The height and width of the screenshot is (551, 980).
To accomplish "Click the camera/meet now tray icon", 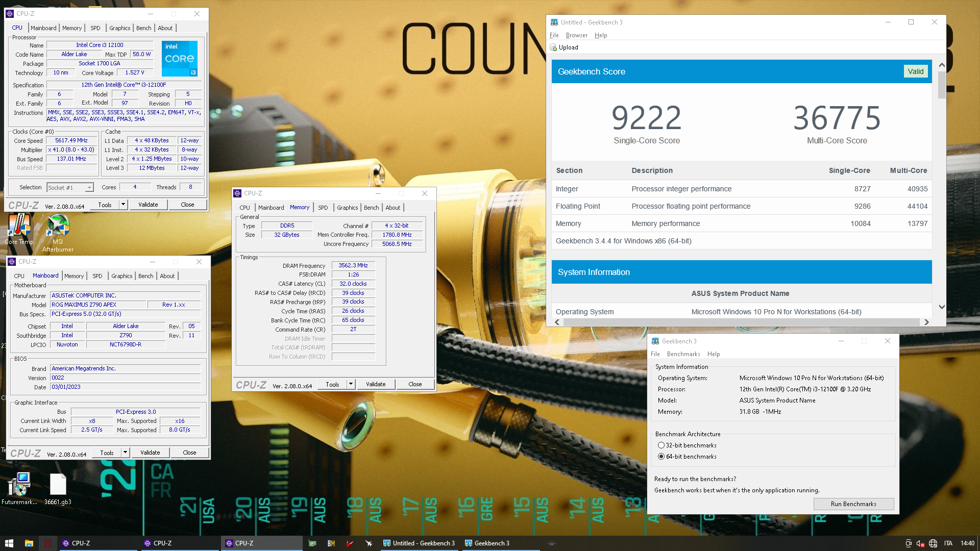I will tap(909, 543).
